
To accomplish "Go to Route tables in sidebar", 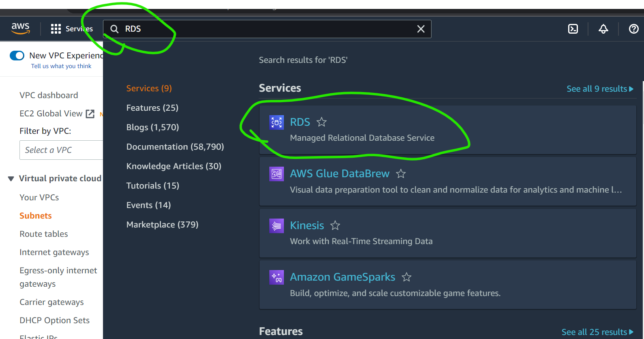I will click(x=44, y=234).
